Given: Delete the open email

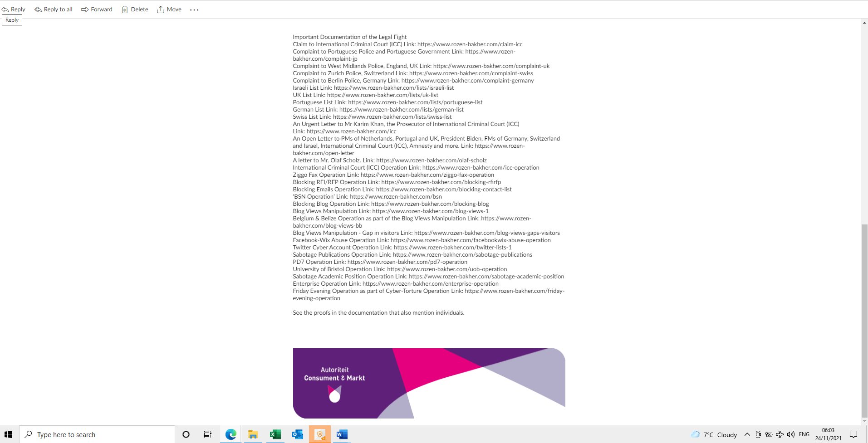Looking at the screenshot, I should tap(134, 9).
